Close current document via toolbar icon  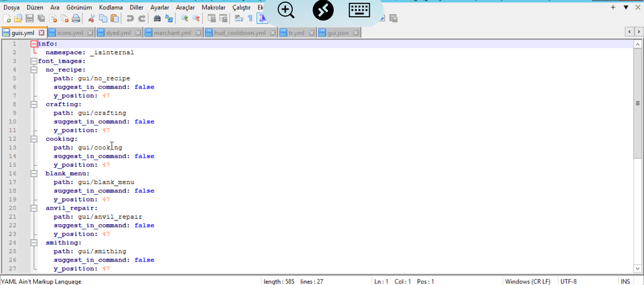53,18
